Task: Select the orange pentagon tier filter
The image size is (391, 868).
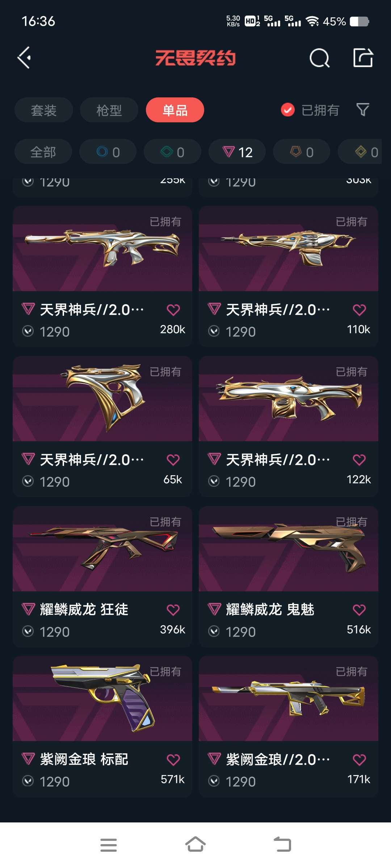Action: pyautogui.click(x=302, y=152)
